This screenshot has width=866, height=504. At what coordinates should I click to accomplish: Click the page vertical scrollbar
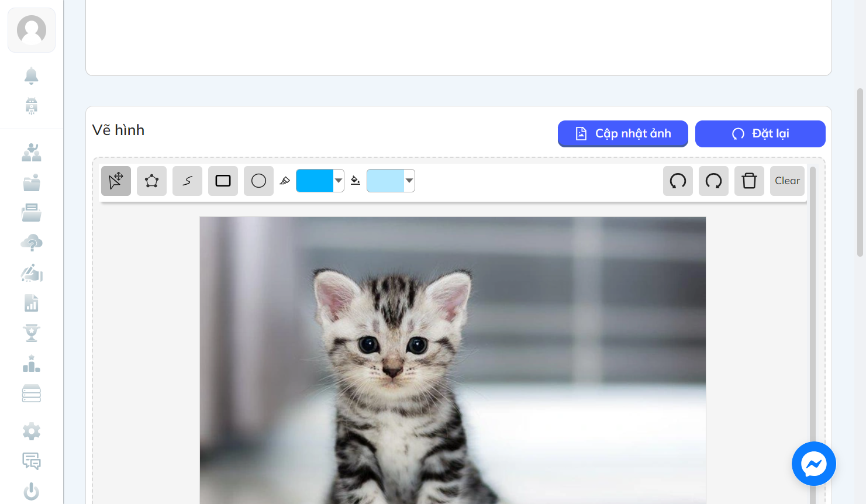tap(860, 172)
